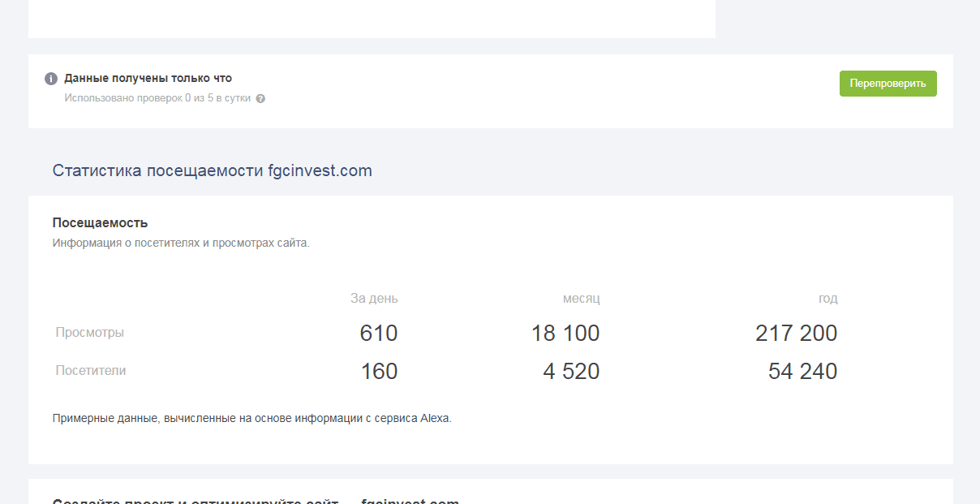980x504 pixels.
Task: Click the "год" column header
Action: tap(827, 299)
